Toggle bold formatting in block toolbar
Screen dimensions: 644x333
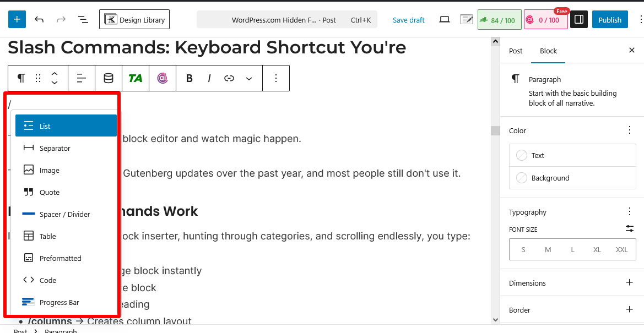pos(189,78)
